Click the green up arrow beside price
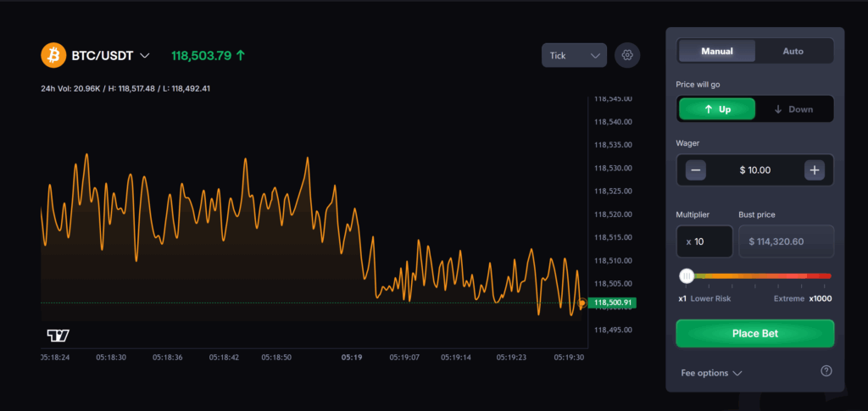 tap(240, 55)
